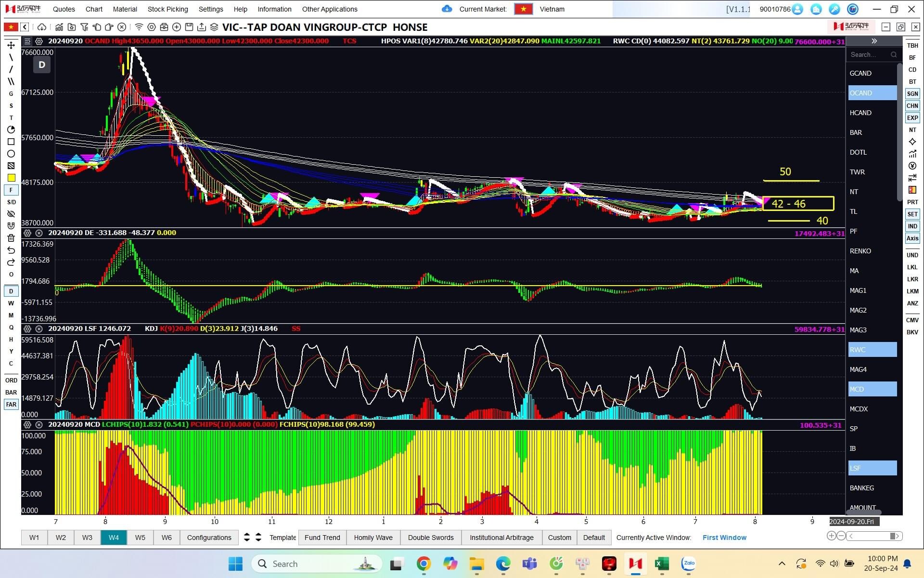
Task: Select the parallel lines drawing tool
Action: tap(11, 81)
